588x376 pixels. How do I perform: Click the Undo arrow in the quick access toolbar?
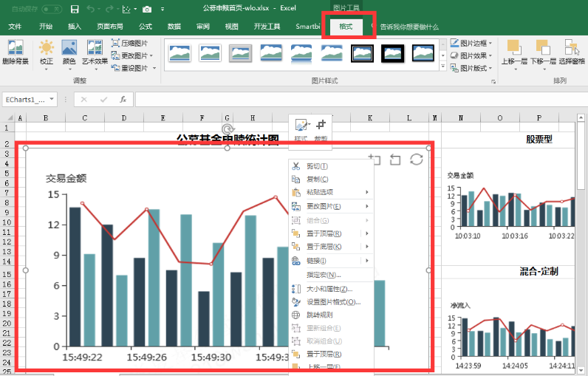pyautogui.click(x=90, y=9)
